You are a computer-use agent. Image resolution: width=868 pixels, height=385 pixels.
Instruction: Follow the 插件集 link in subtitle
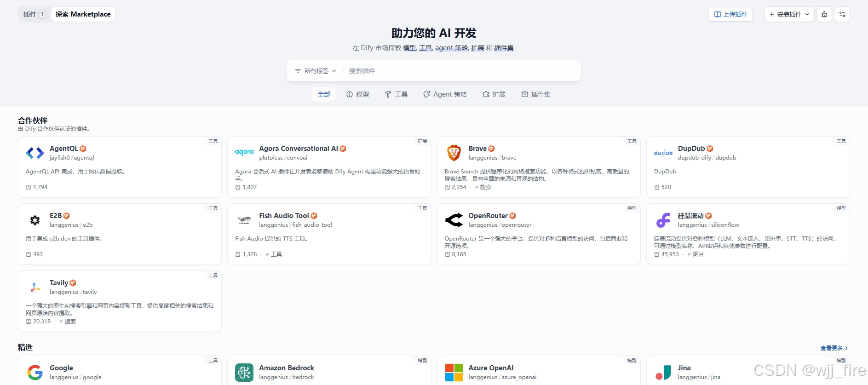tap(504, 48)
